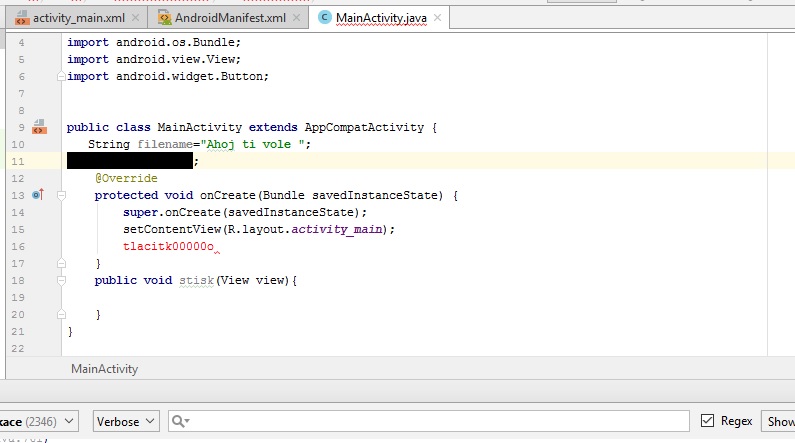Click AppCompatActivity in the class declaration

point(364,127)
